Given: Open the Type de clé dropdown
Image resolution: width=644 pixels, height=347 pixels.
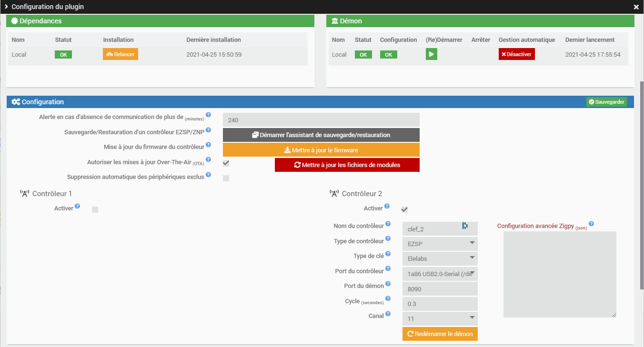Looking at the screenshot, I should [x=440, y=258].
